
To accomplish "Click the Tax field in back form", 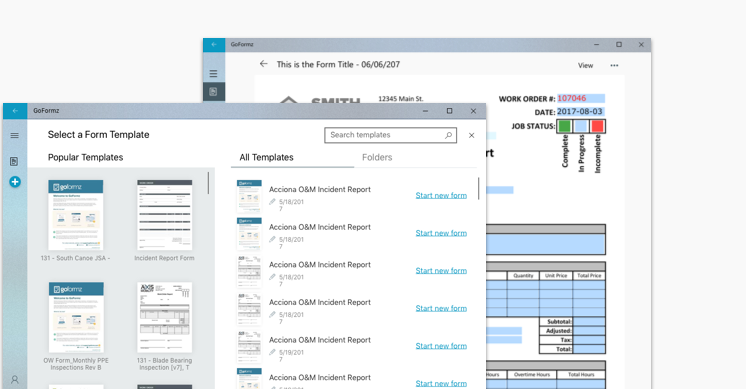I will point(589,340).
